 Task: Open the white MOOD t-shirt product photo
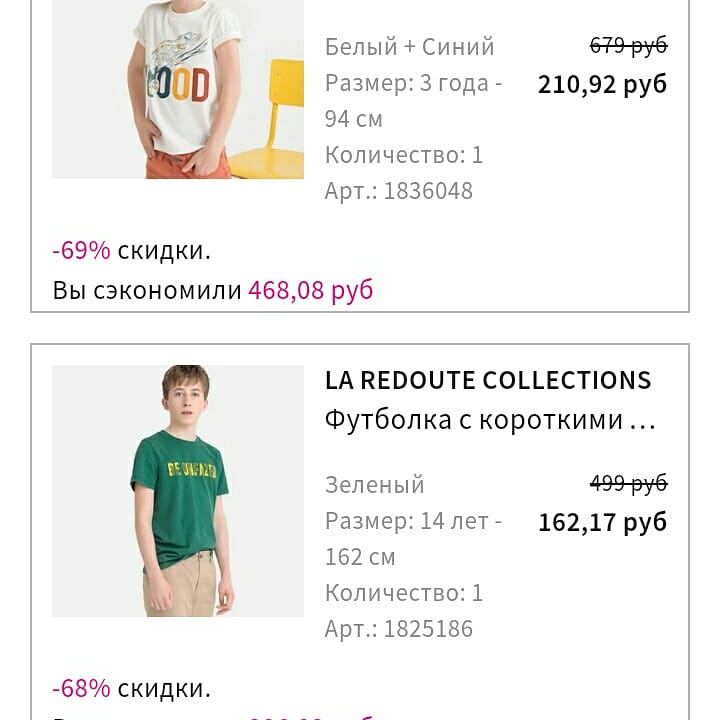[178, 90]
